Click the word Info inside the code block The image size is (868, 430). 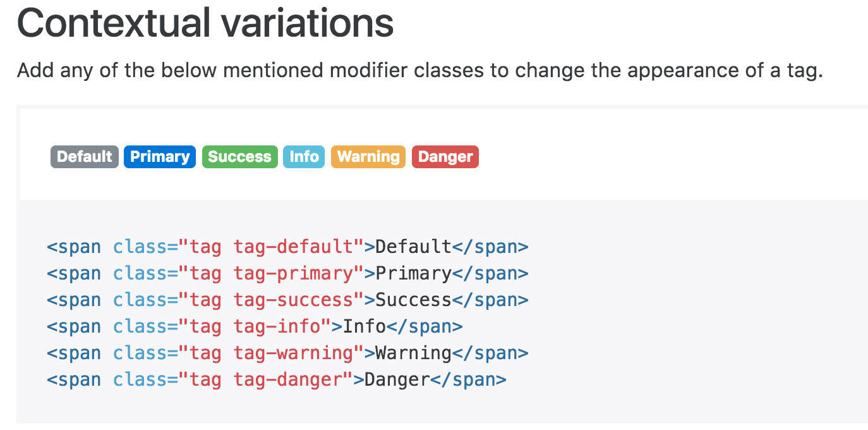tap(365, 327)
